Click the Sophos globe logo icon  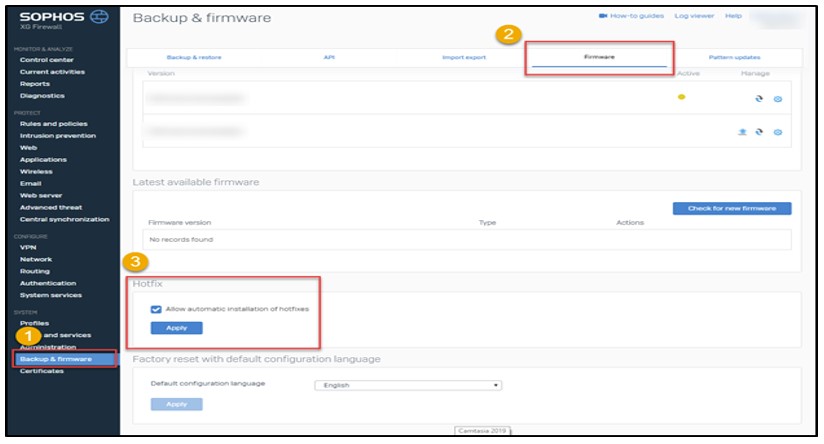click(x=99, y=17)
